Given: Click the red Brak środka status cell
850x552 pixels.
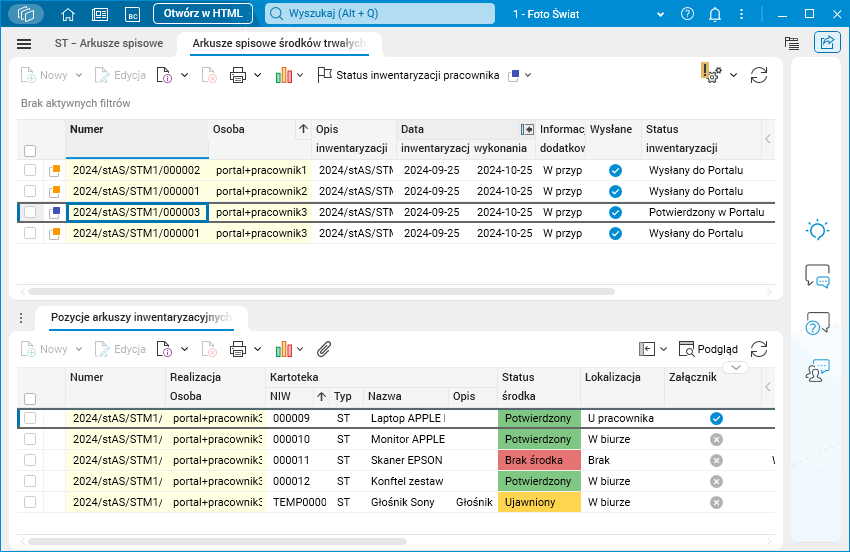Looking at the screenshot, I should click(538, 460).
